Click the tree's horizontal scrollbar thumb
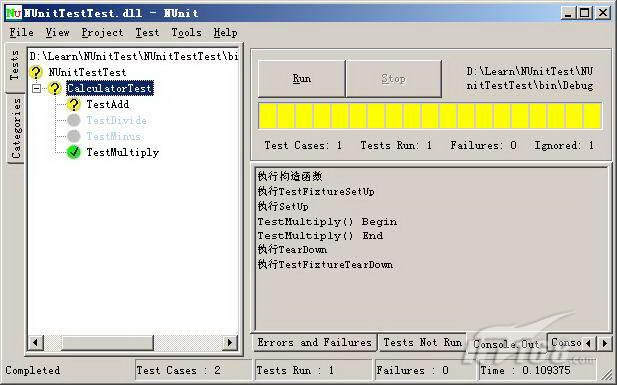This screenshot has width=617, height=385. pyautogui.click(x=107, y=342)
